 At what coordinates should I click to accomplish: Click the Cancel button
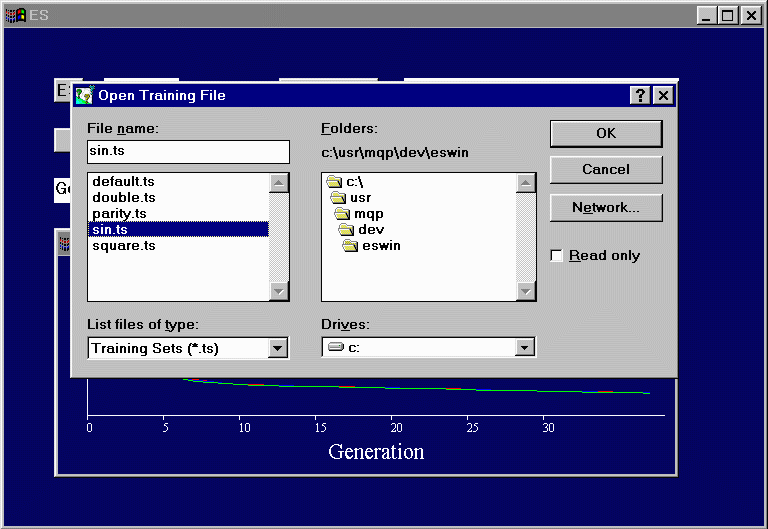click(x=605, y=170)
